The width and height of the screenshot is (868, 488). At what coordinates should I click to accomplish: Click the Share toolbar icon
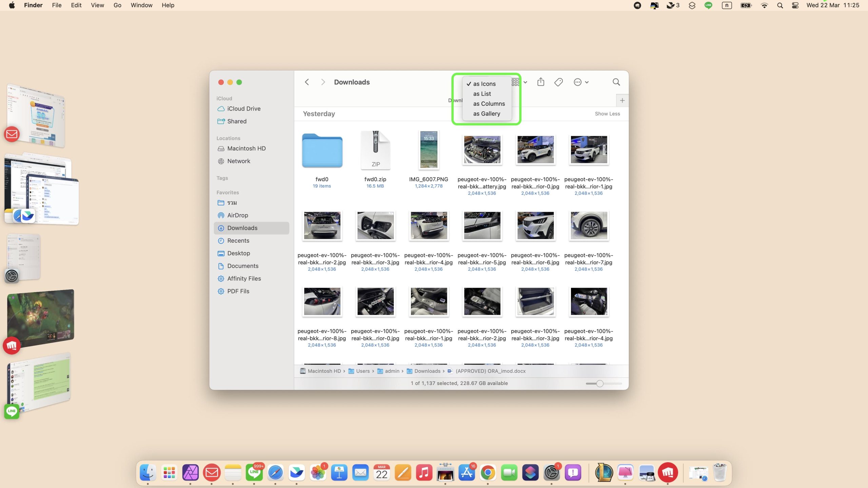(540, 82)
